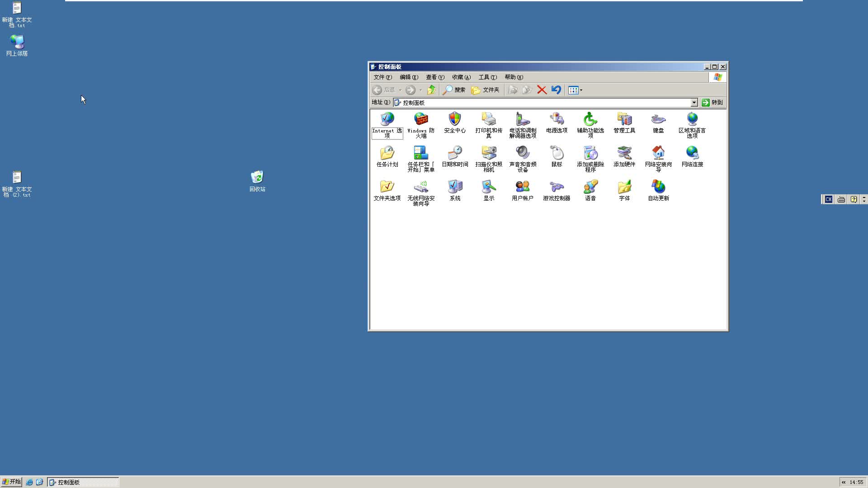Screen dimensions: 868x488
Task: Open 添加硬件 icon
Action: coord(624,156)
